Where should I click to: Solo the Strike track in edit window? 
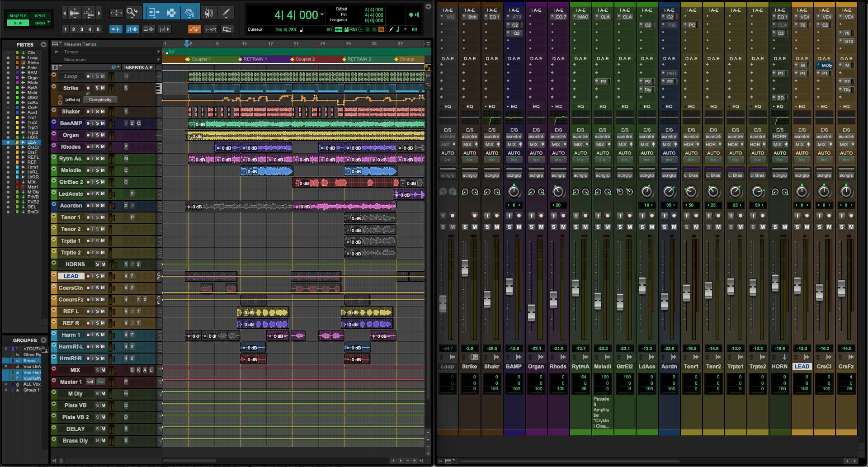pos(97,88)
